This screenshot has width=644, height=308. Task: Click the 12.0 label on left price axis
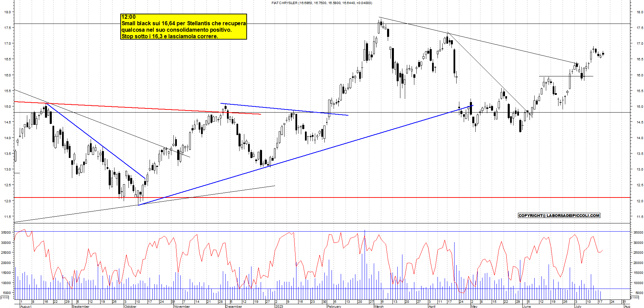[x=7, y=201]
